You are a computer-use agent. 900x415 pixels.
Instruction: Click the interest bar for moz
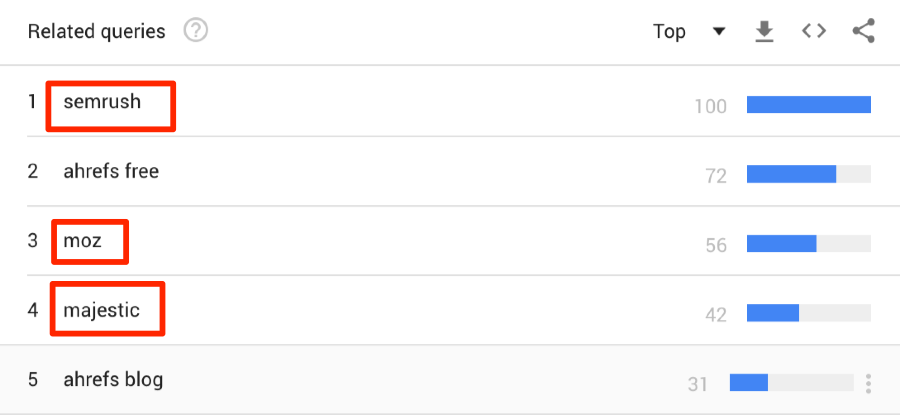click(x=809, y=243)
